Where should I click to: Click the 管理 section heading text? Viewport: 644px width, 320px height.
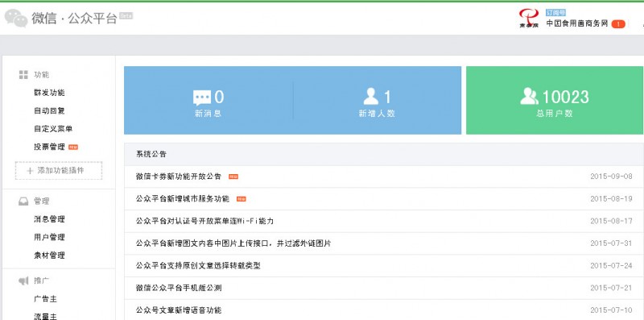[x=42, y=202]
